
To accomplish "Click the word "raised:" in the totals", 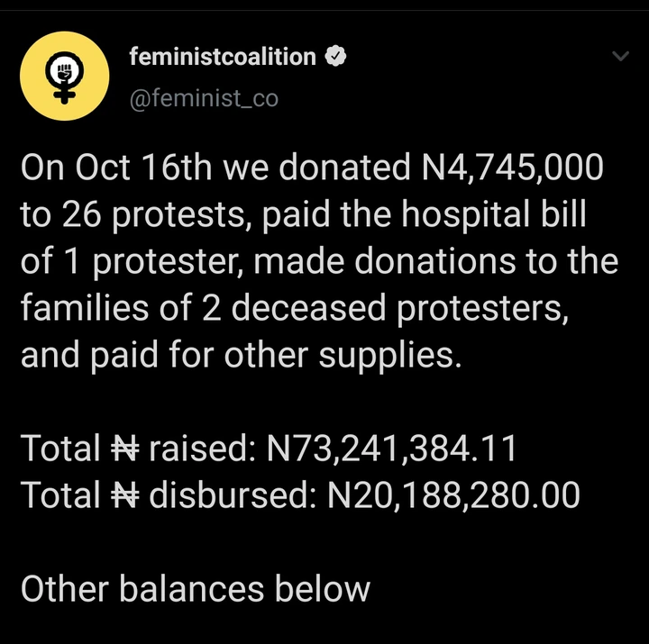I will pyautogui.click(x=199, y=449).
